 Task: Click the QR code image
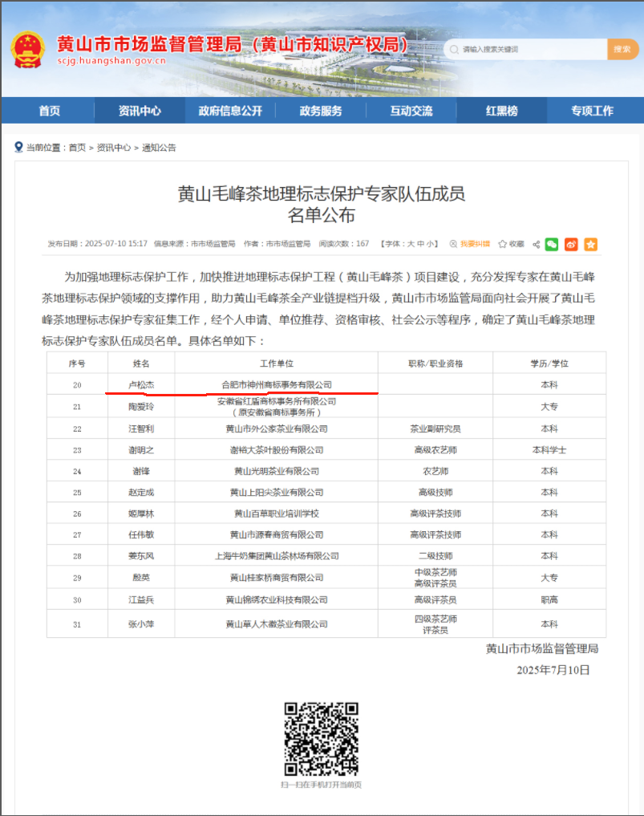point(322,739)
